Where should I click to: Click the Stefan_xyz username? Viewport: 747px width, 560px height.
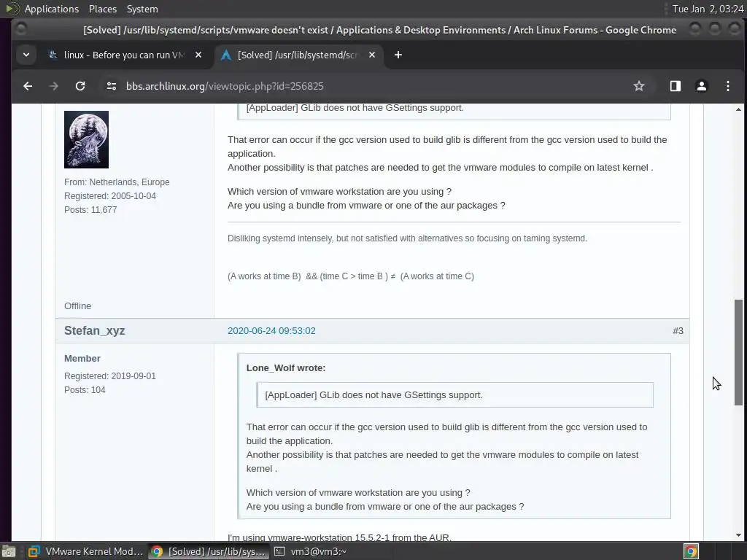click(94, 330)
